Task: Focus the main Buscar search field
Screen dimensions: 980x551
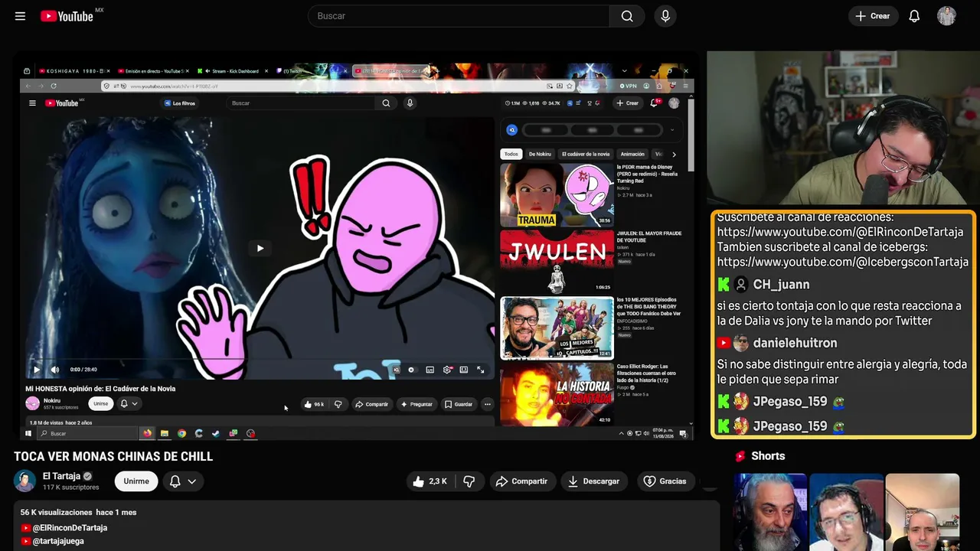Action: coord(459,16)
